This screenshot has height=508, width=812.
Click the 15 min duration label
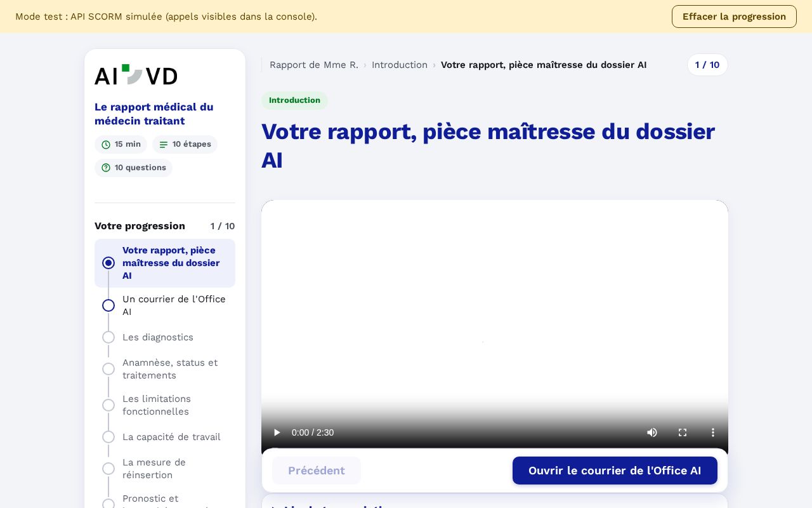(128, 144)
